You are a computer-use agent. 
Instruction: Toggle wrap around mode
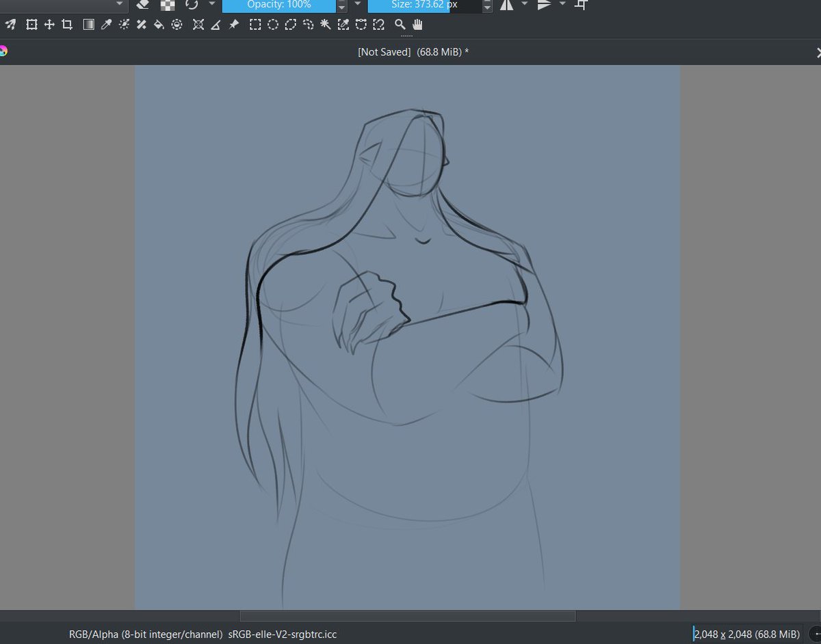tap(581, 5)
